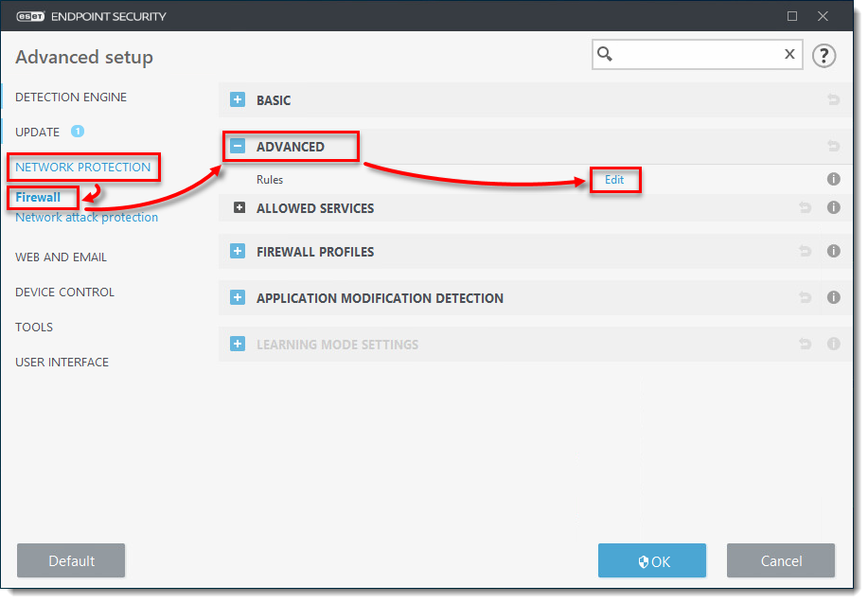Open the help icon in top right corner
Viewport: 868px width, 603px height.
click(x=824, y=55)
